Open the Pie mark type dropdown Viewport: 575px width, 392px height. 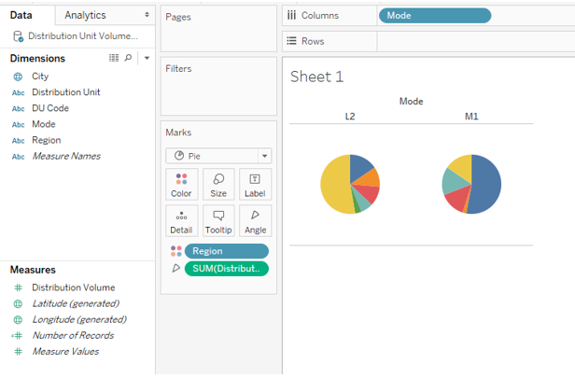point(218,156)
